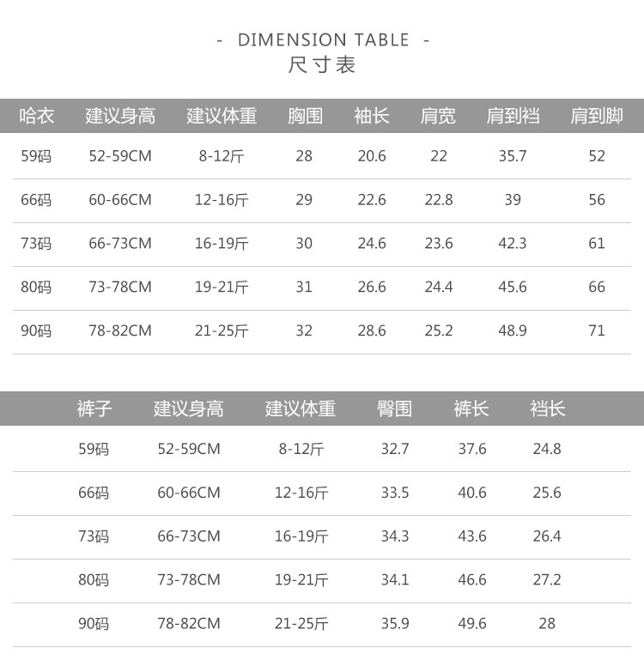Click the 胸围 column header
The width and height of the screenshot is (644, 672).
[305, 116]
